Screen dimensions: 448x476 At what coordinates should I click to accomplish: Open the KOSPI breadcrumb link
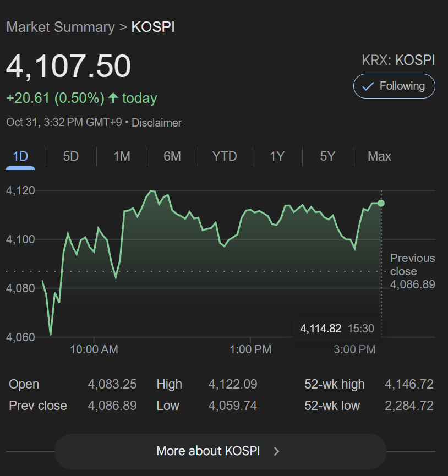coord(152,27)
